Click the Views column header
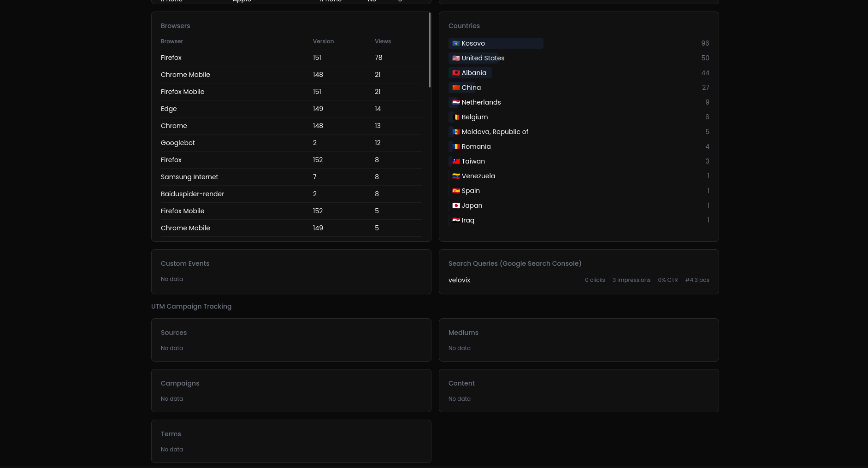Image resolution: width=868 pixels, height=468 pixels. point(383,41)
